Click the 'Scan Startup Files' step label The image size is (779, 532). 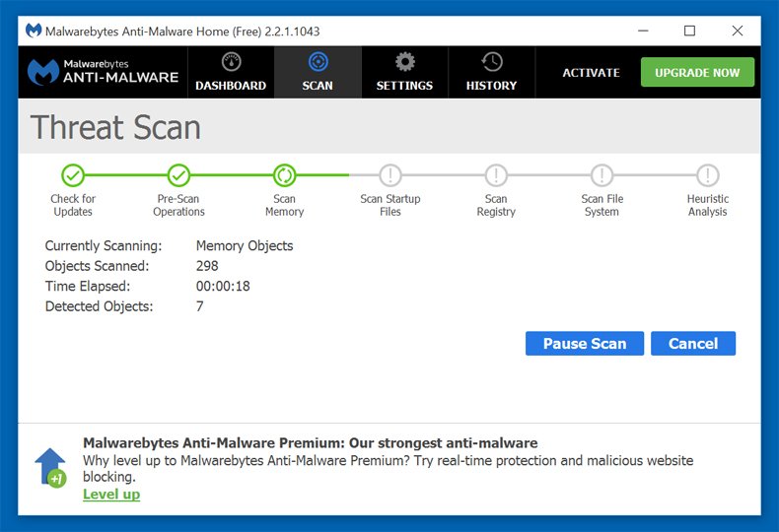(390, 205)
